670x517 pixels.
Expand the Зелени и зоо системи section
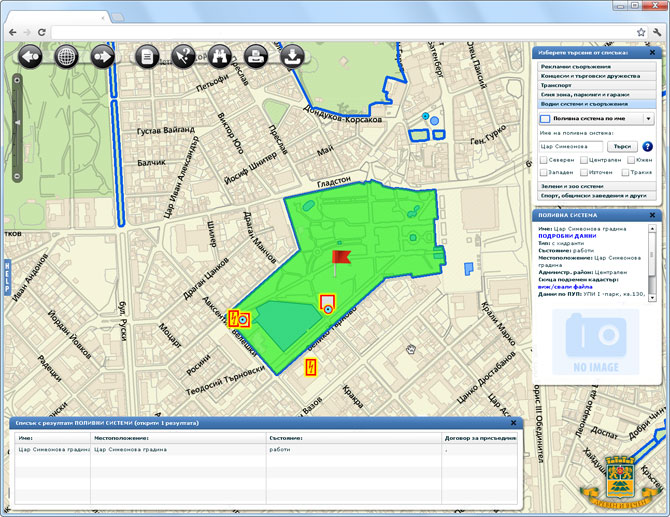597,186
